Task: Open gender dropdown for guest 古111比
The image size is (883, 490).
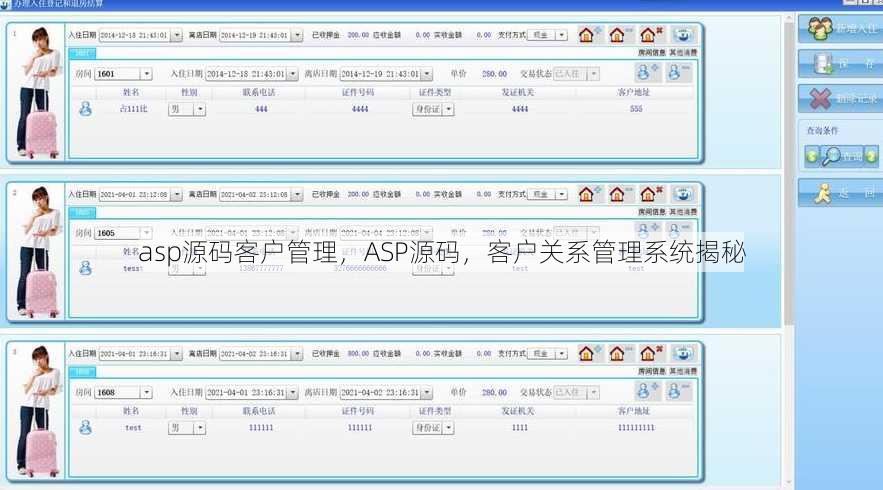Action: pos(200,109)
